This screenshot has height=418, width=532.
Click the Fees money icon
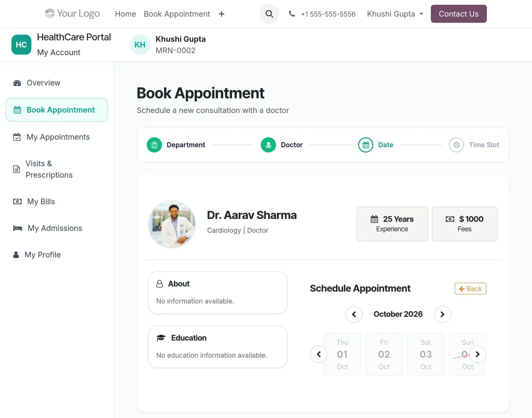pos(450,219)
